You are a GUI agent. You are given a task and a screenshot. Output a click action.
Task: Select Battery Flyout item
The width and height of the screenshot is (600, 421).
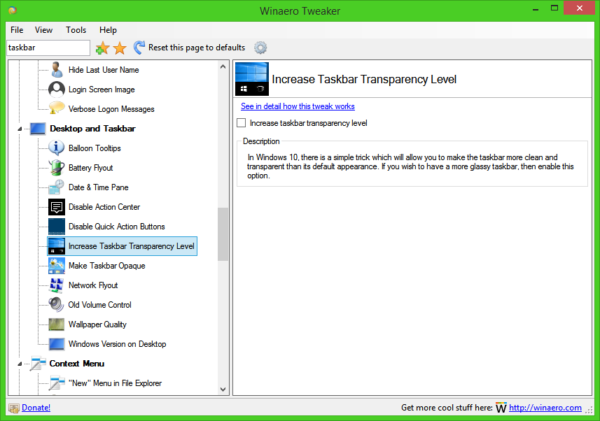tap(91, 168)
